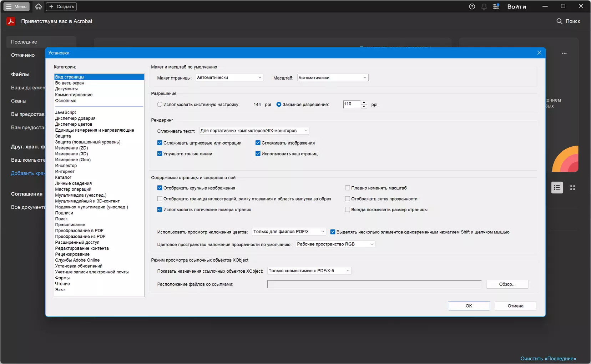Enable Плавно изменять масштаб checkbox
The image size is (591, 364).
point(347,188)
